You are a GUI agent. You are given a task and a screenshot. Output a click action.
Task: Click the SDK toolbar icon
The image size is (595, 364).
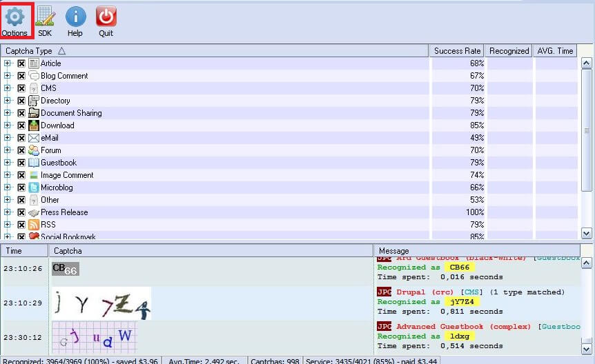[45, 17]
